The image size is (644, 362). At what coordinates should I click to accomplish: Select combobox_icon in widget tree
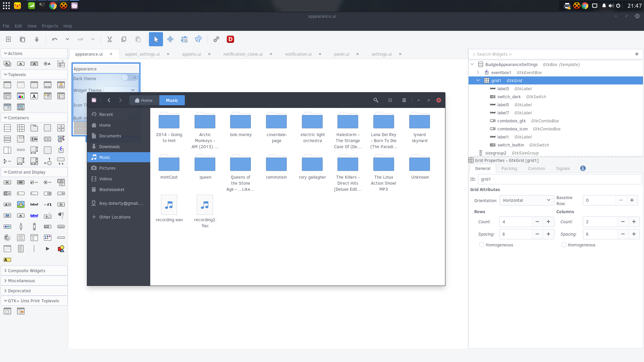pyautogui.click(x=556, y=129)
